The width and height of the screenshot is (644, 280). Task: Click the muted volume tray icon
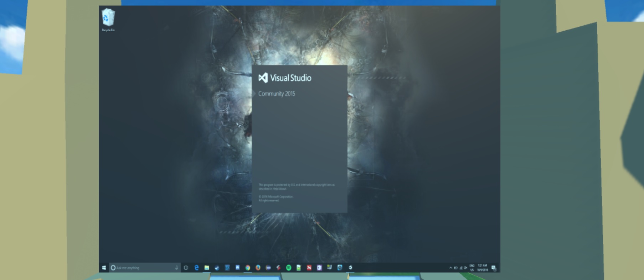(x=465, y=268)
